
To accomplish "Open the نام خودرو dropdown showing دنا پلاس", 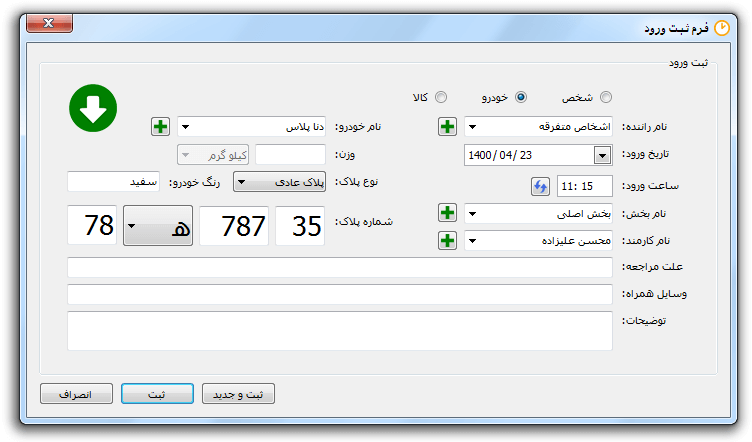I will (251, 127).
